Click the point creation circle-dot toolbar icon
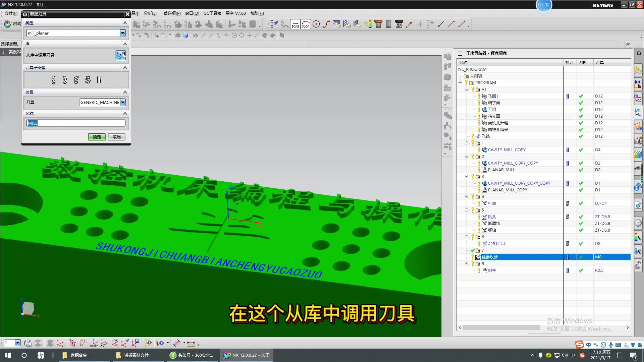The image size is (644, 362). [x=316, y=24]
